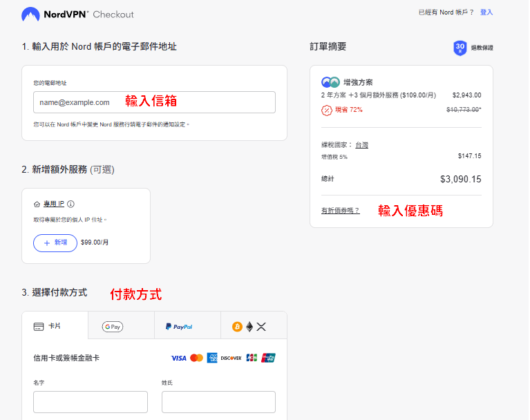
Task: Click the 增強方案 plan icon
Action: (x=330, y=82)
